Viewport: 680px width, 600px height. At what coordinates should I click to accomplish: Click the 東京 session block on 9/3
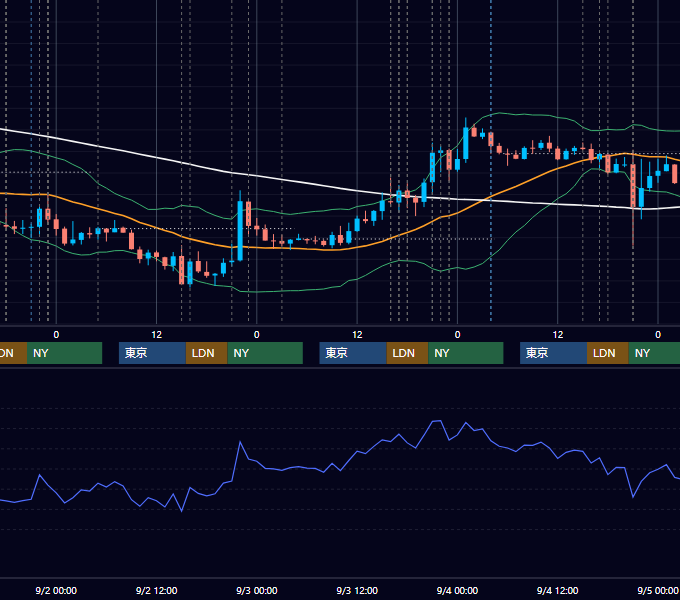click(x=353, y=353)
